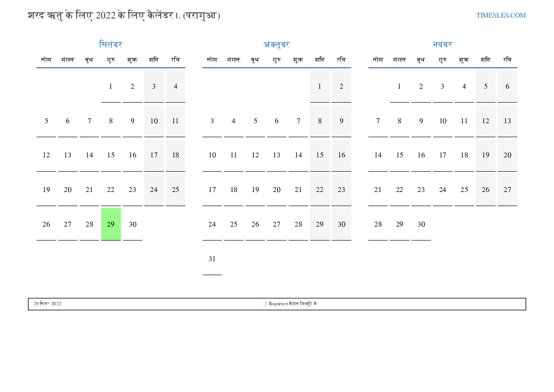Click the नवंबर month heading
The image size is (554, 392).
(442, 45)
